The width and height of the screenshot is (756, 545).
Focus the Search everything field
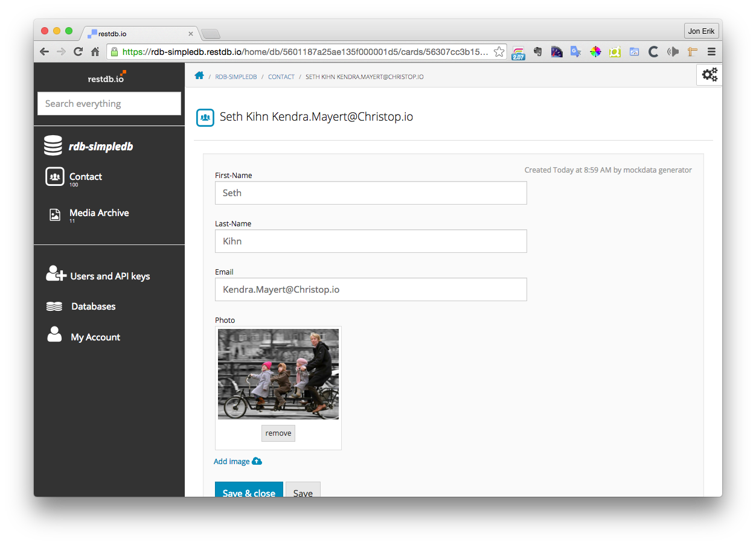(x=109, y=103)
